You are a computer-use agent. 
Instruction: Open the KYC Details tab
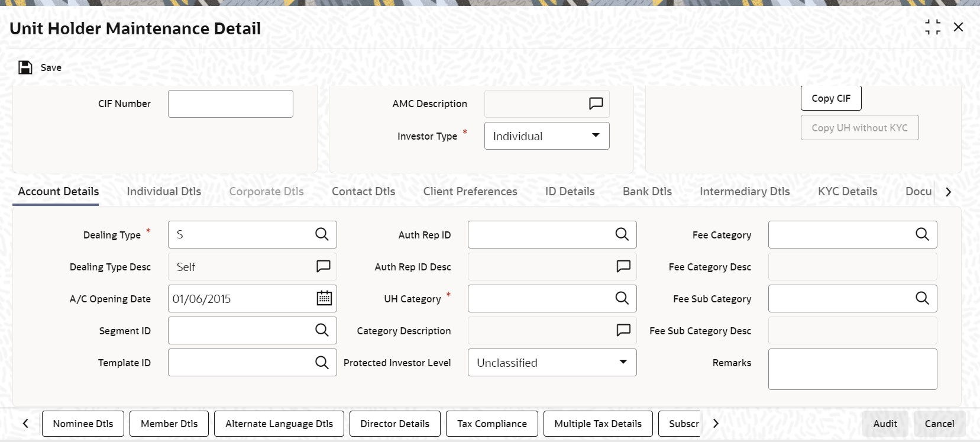pyautogui.click(x=848, y=191)
